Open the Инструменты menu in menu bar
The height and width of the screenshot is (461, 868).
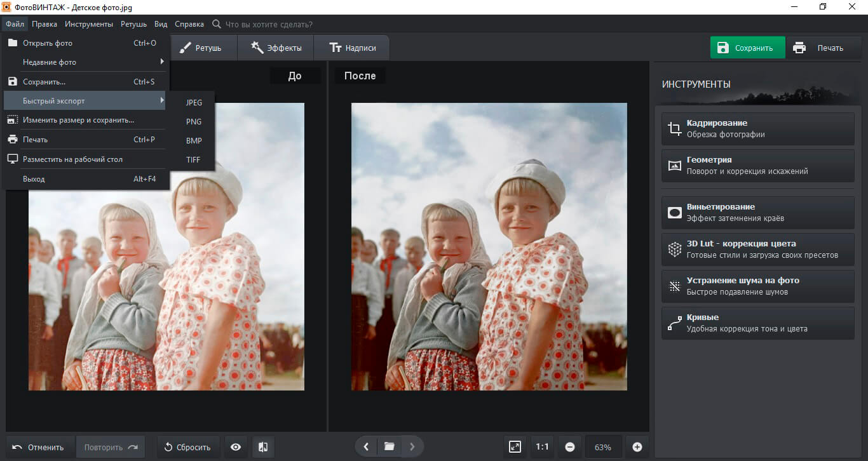click(89, 24)
